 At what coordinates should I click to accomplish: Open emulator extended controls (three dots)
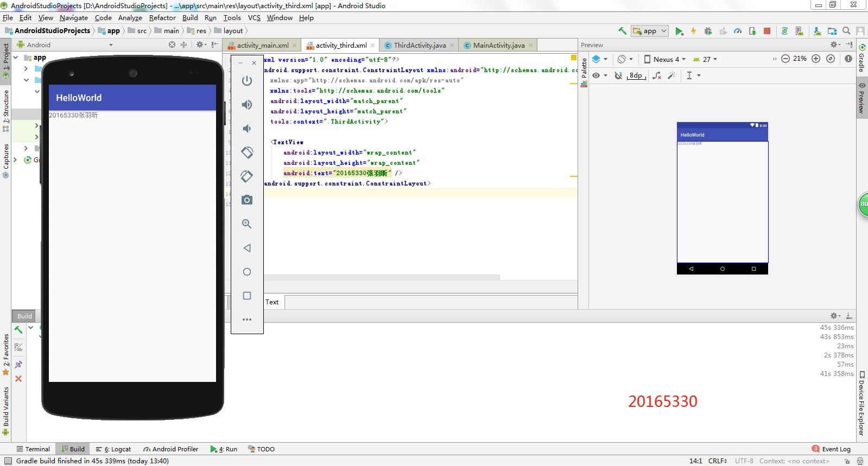[x=247, y=320]
